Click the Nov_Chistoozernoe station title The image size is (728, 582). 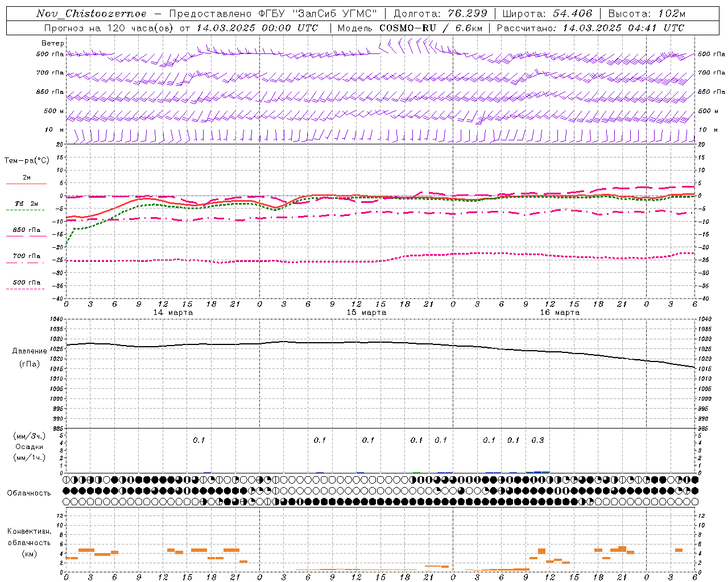coord(92,14)
